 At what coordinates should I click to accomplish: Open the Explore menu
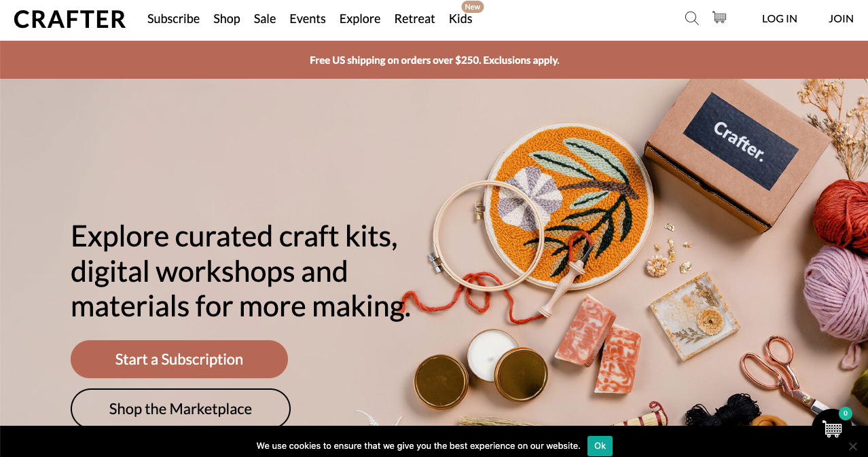click(360, 19)
